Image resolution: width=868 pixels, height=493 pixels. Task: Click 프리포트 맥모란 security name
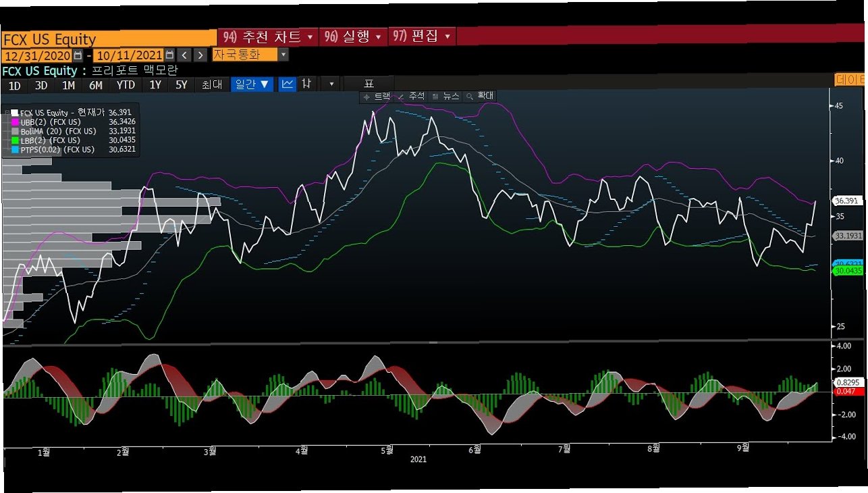point(134,70)
